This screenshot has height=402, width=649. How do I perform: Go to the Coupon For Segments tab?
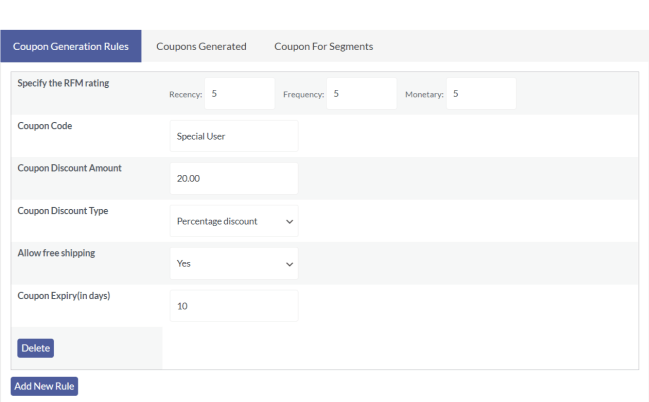[x=323, y=46]
